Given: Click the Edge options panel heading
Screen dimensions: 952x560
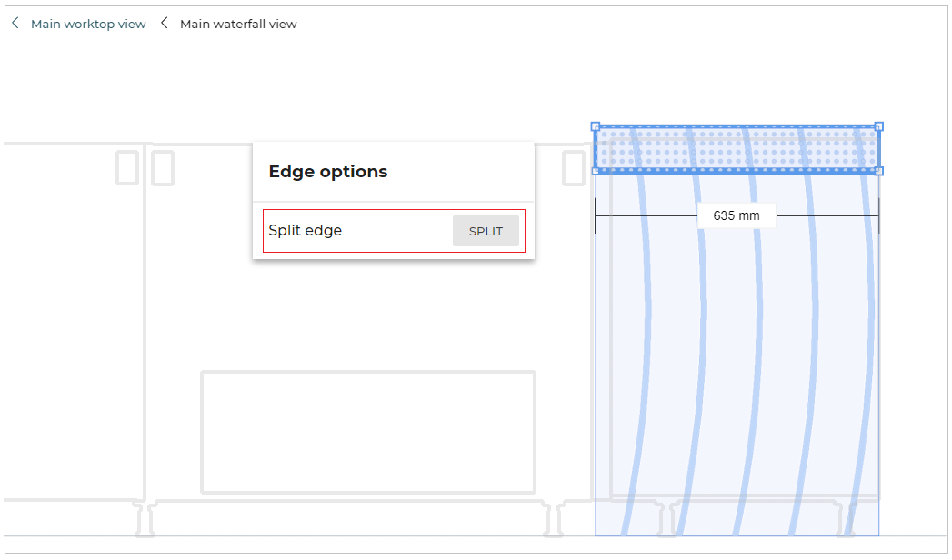Looking at the screenshot, I should (x=328, y=172).
